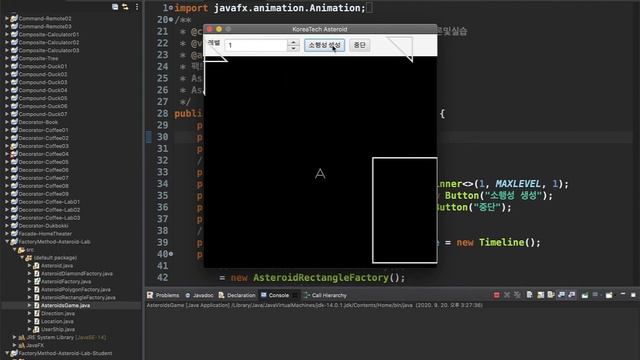
Task: Collapse the Javadoc comment at line 20
Action: pyautogui.click(x=171, y=20)
